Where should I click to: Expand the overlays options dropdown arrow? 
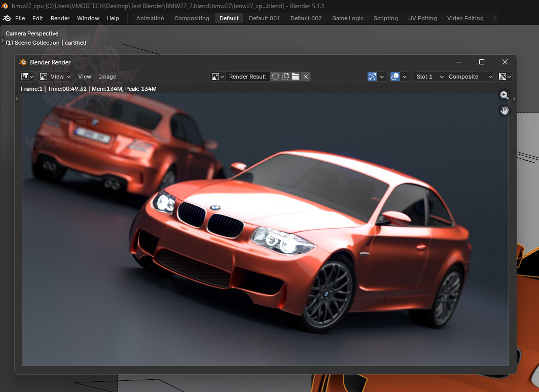pyautogui.click(x=405, y=77)
